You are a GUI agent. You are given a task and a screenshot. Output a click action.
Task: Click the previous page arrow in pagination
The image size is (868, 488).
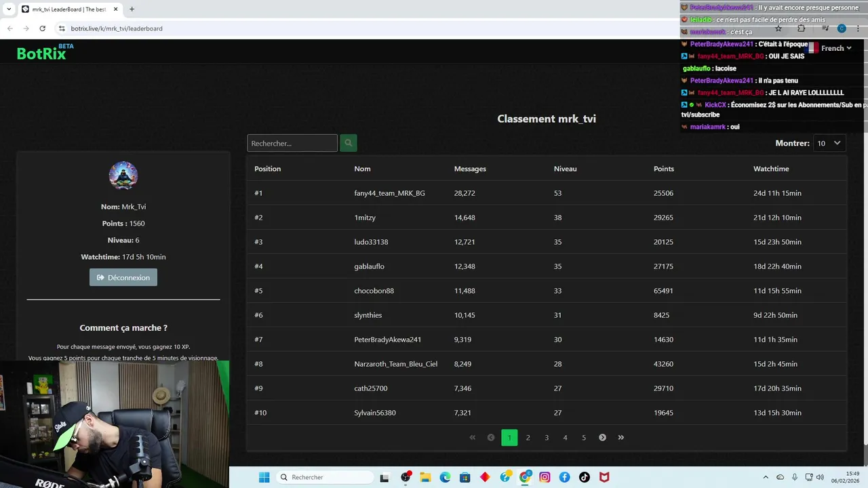click(x=491, y=437)
